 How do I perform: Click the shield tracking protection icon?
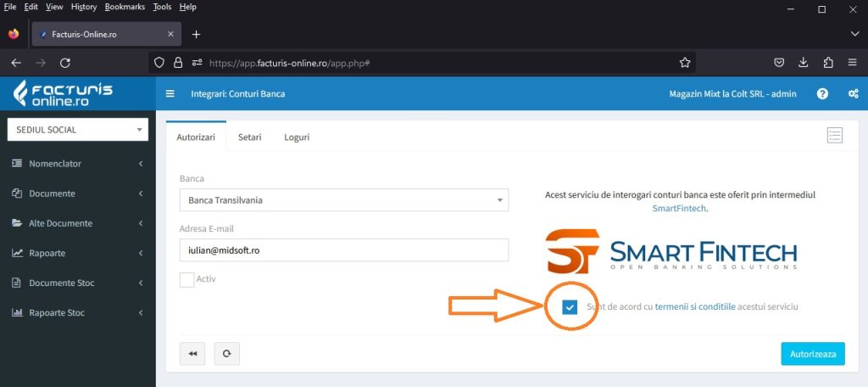159,63
